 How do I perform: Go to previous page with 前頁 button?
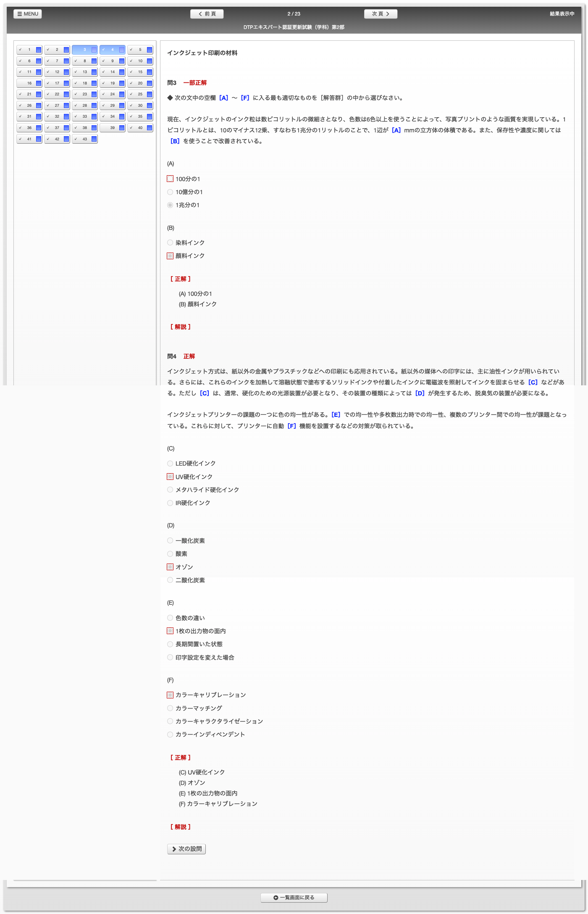point(207,14)
